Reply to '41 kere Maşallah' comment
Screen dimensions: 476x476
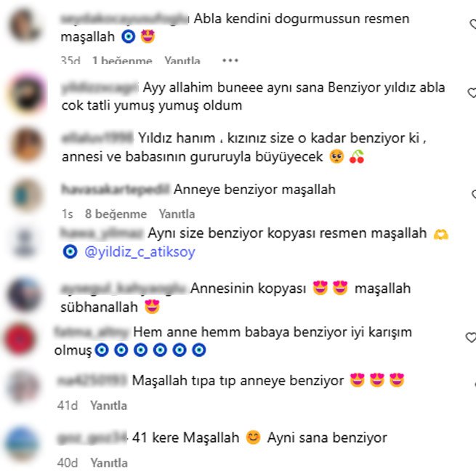(x=109, y=463)
